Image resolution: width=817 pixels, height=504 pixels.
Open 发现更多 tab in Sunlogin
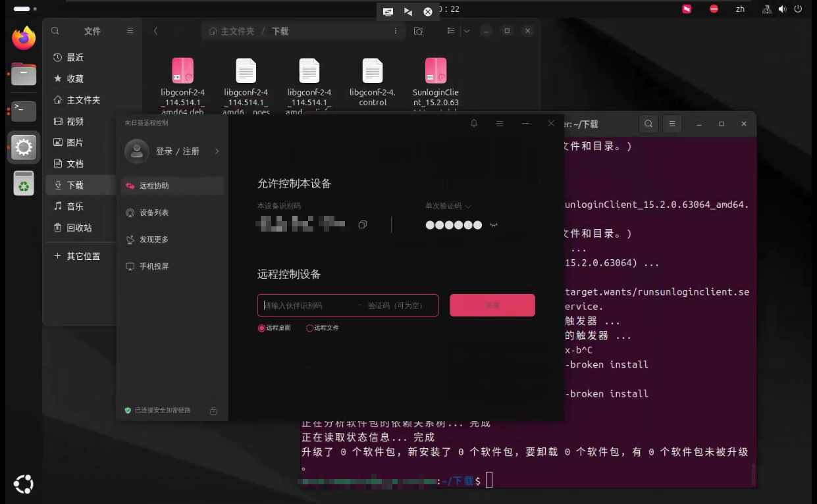pos(172,239)
